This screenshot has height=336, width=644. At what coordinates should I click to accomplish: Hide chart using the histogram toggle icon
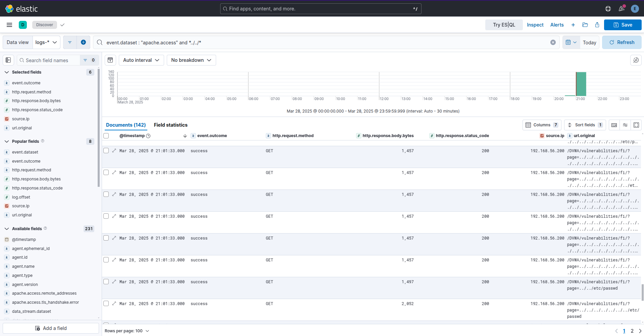(110, 60)
